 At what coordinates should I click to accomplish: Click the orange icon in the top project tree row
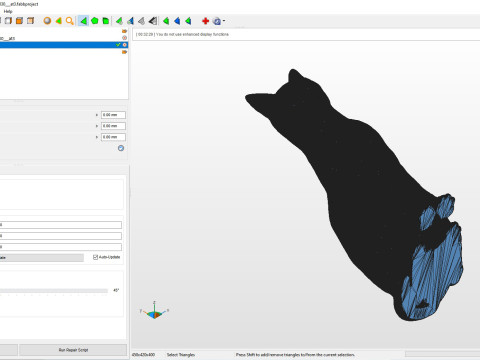(x=124, y=31)
